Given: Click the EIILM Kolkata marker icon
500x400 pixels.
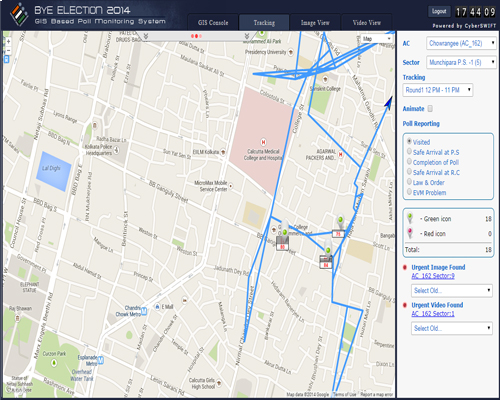Looking at the screenshot, I should click(x=223, y=152).
